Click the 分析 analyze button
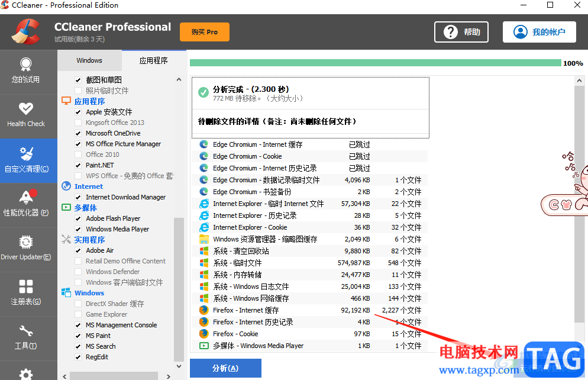 (225, 368)
